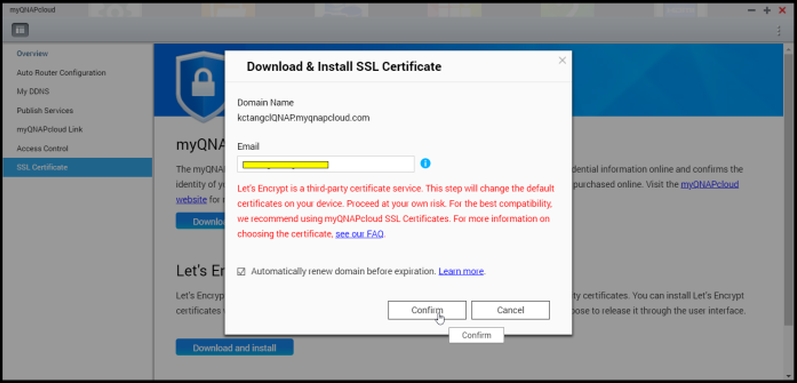797x383 pixels.
Task: Close the myQNAPcloud window with red X
Action: pos(783,10)
